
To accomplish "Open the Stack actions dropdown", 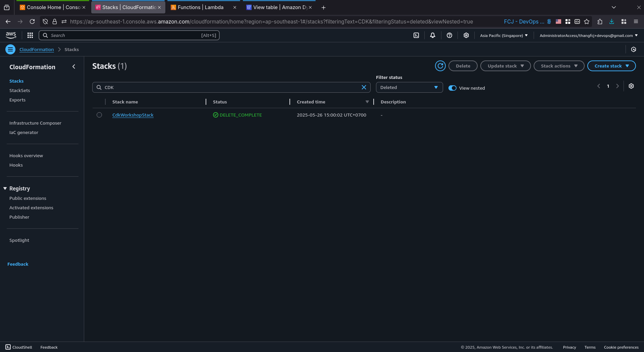I will pos(559,66).
